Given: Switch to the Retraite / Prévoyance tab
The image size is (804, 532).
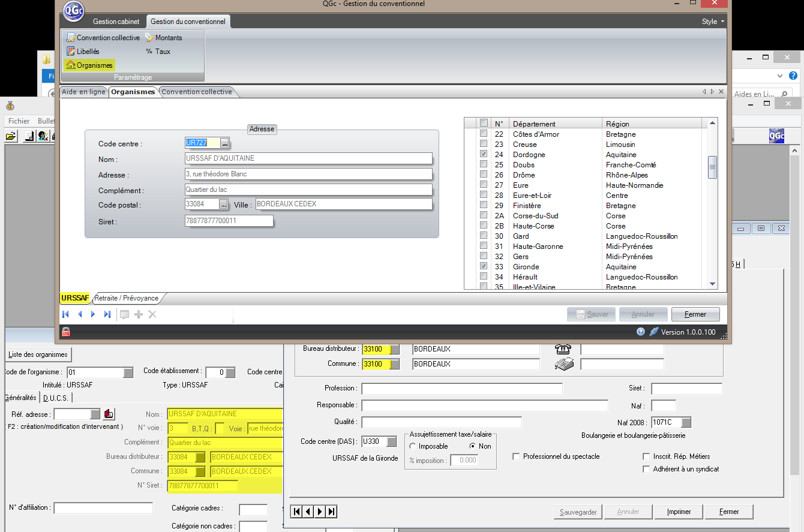Looking at the screenshot, I should pyautogui.click(x=127, y=298).
